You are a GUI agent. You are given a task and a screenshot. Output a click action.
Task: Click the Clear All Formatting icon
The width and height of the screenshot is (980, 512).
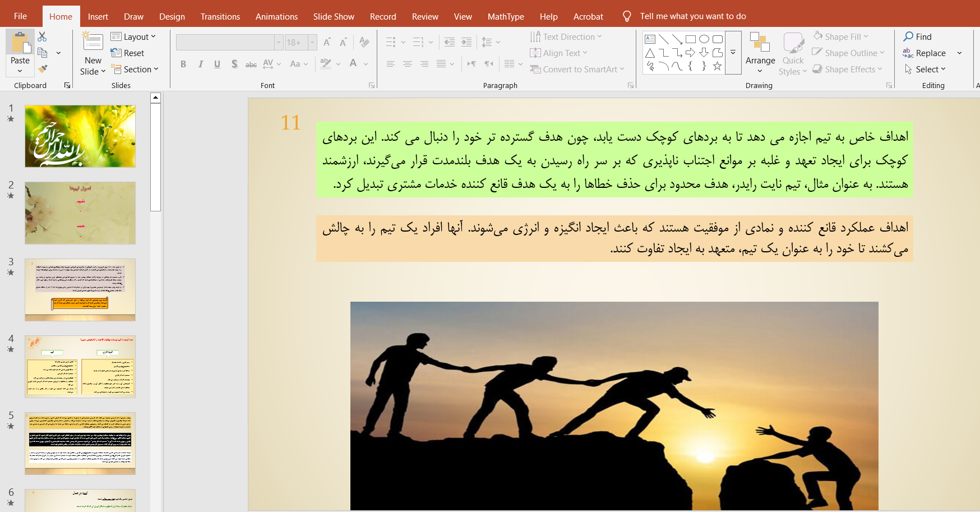pos(364,42)
